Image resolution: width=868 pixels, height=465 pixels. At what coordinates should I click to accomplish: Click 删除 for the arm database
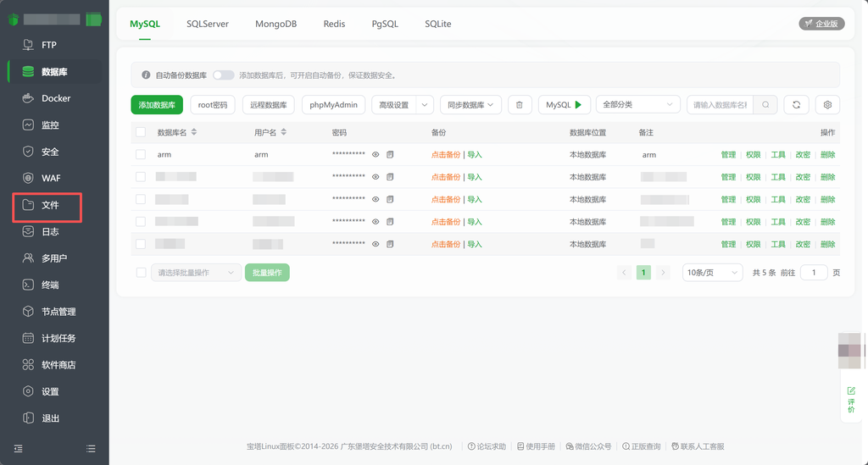[x=827, y=155]
